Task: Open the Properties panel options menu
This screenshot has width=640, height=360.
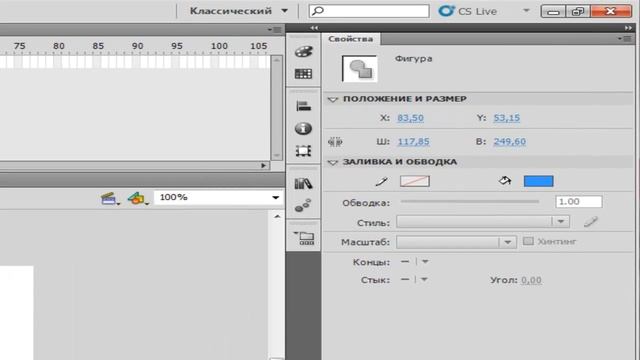Action: pos(625,39)
